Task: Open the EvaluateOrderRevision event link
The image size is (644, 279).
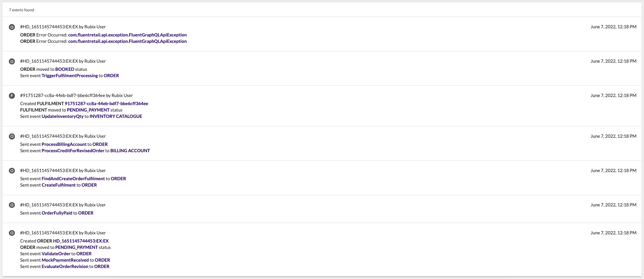Action: [x=65, y=267]
